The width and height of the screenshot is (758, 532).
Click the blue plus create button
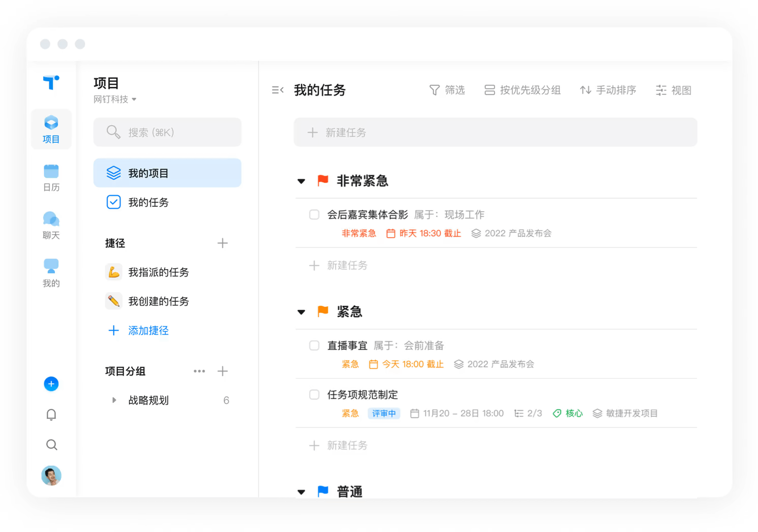[51, 384]
